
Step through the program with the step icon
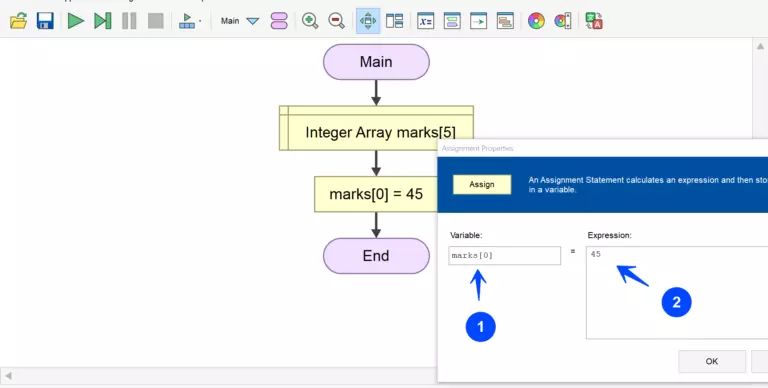(x=102, y=21)
